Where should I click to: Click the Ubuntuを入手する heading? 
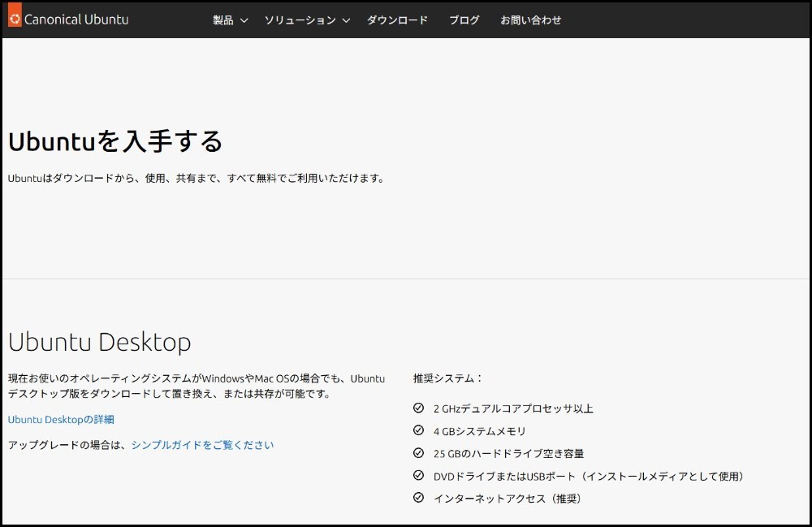point(115,141)
